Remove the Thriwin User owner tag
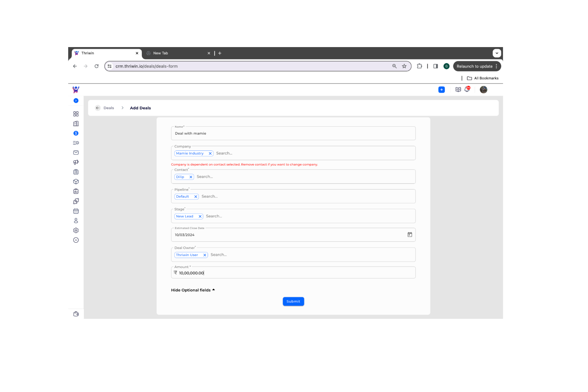This screenshot has height=392, width=588. (x=205, y=255)
